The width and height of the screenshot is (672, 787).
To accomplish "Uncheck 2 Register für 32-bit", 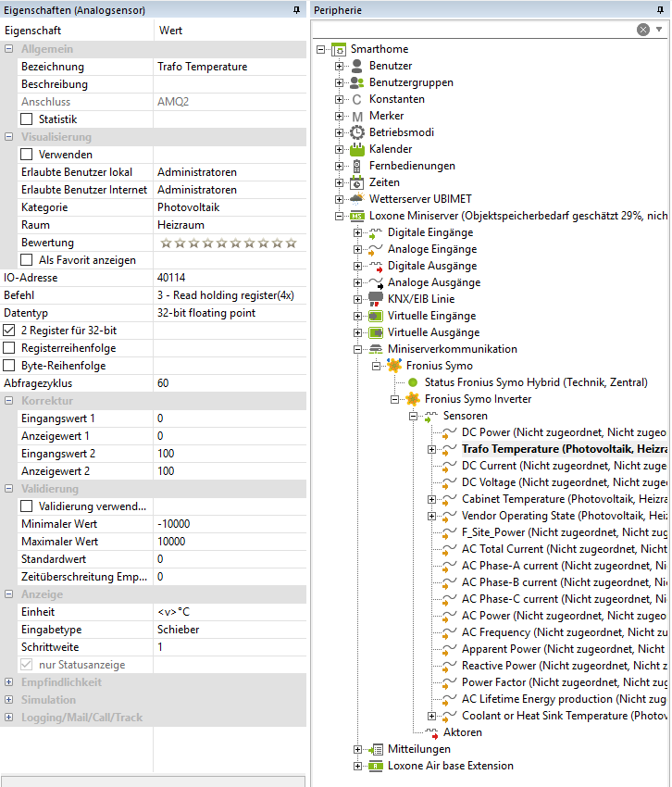I will click(9, 331).
